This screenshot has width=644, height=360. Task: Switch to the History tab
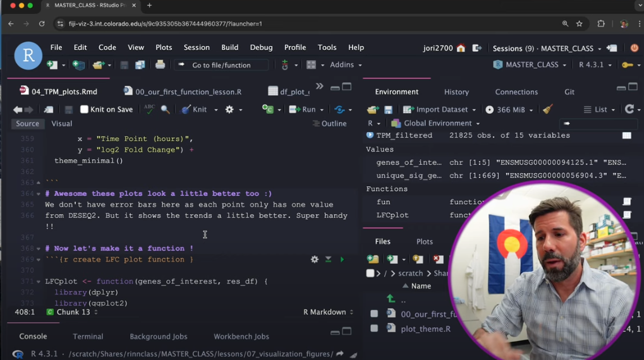pos(456,92)
